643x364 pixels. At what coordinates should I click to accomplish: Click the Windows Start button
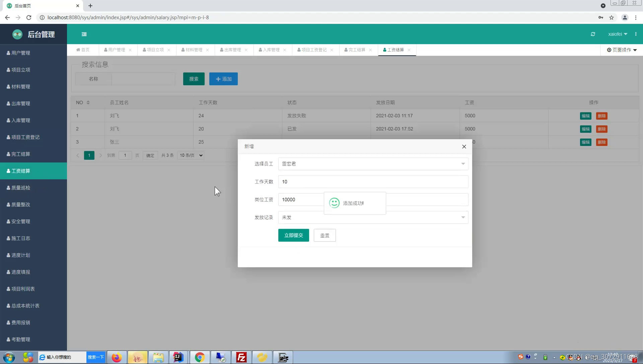[x=9, y=357]
